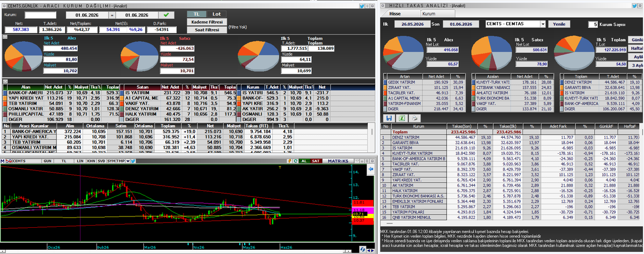The image size is (644, 254).
Task: Select the 3 Aylık period button
Action: click(x=635, y=65)
